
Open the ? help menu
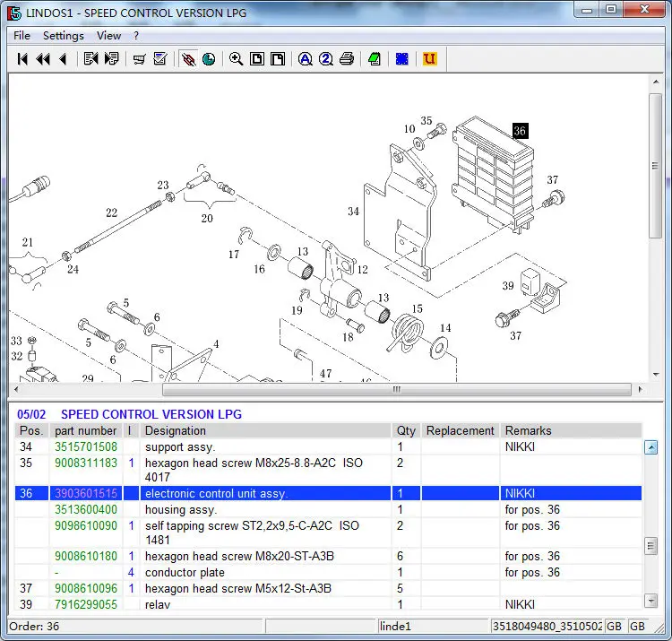click(136, 36)
